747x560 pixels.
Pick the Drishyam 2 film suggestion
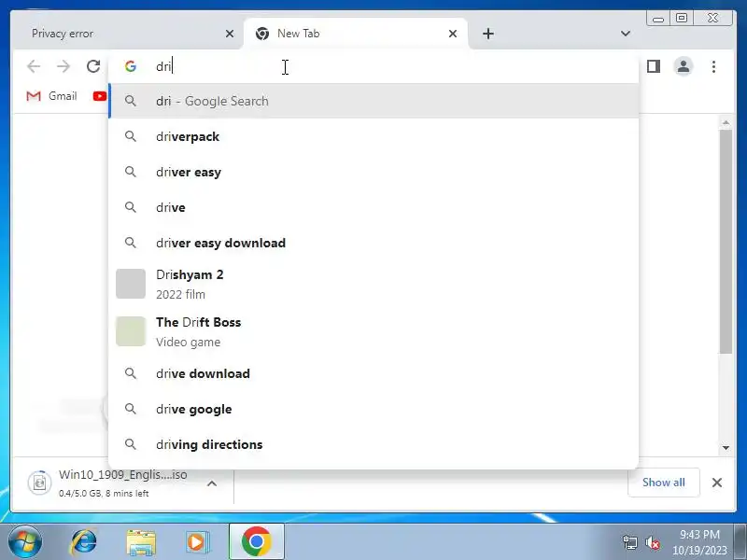373,285
